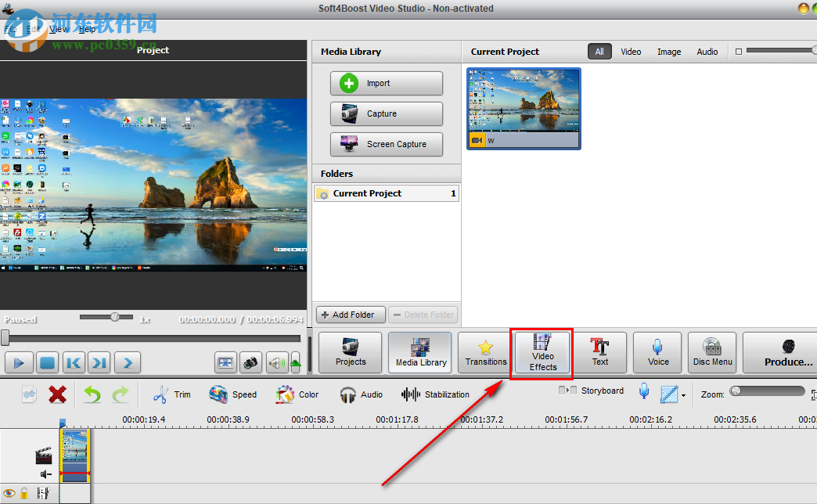Viewport: 817px width, 504px height.
Task: Adjust the playback speed slider
Action: tap(106, 317)
